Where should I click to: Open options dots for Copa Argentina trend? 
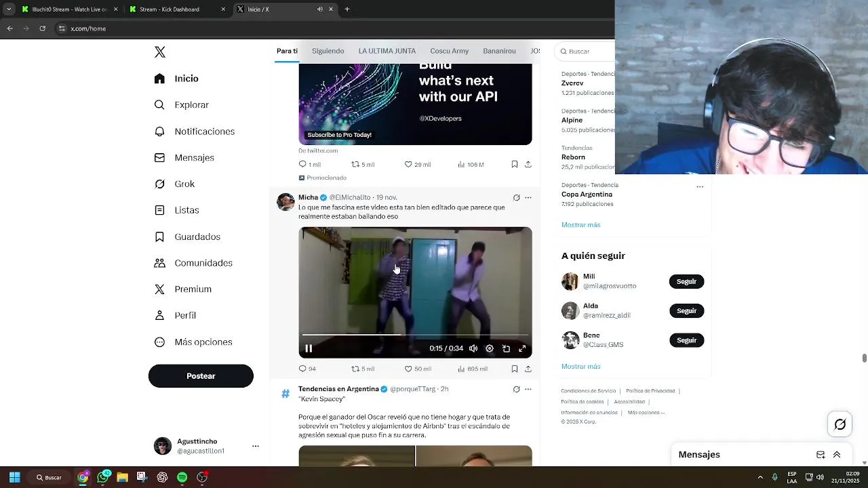click(700, 186)
